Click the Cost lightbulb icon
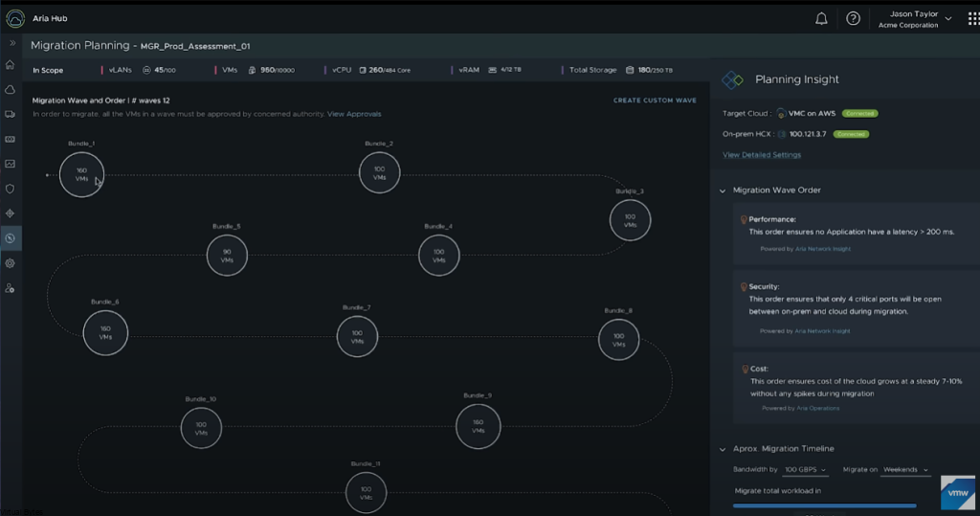 pyautogui.click(x=745, y=369)
